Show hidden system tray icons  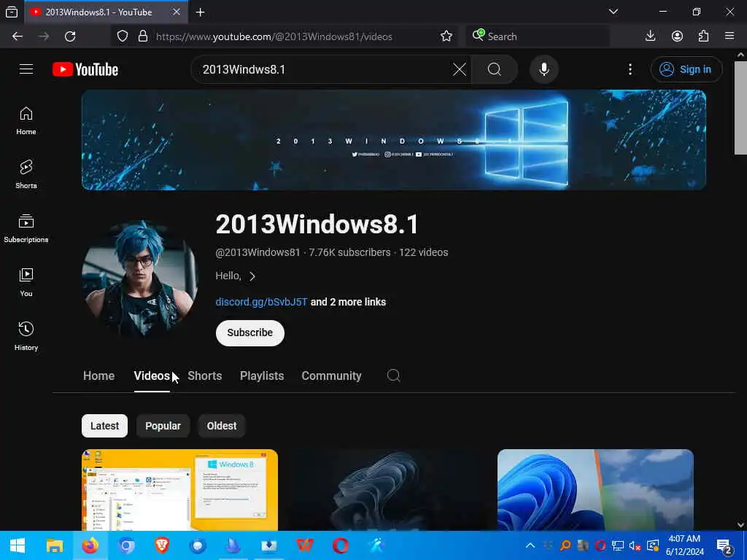pyautogui.click(x=530, y=545)
